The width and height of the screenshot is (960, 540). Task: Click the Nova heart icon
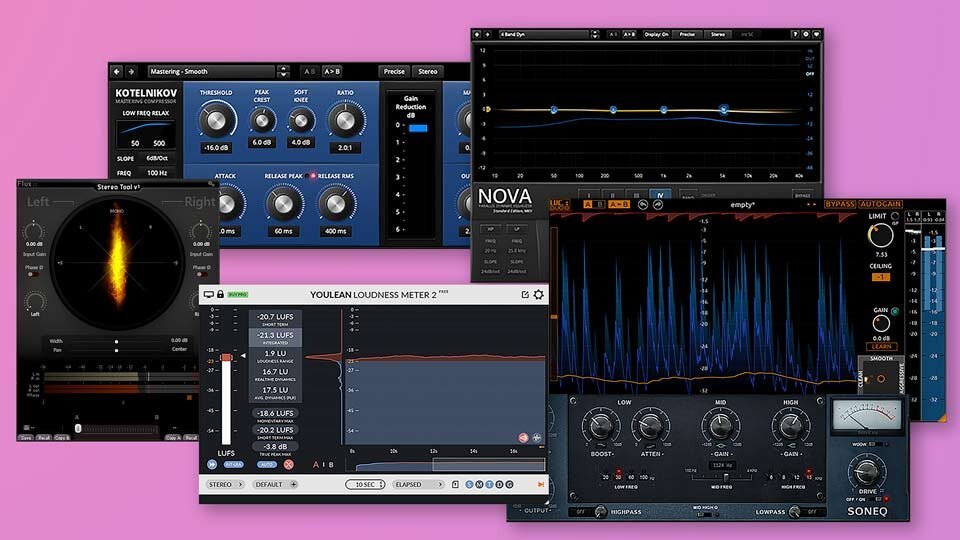[816, 35]
